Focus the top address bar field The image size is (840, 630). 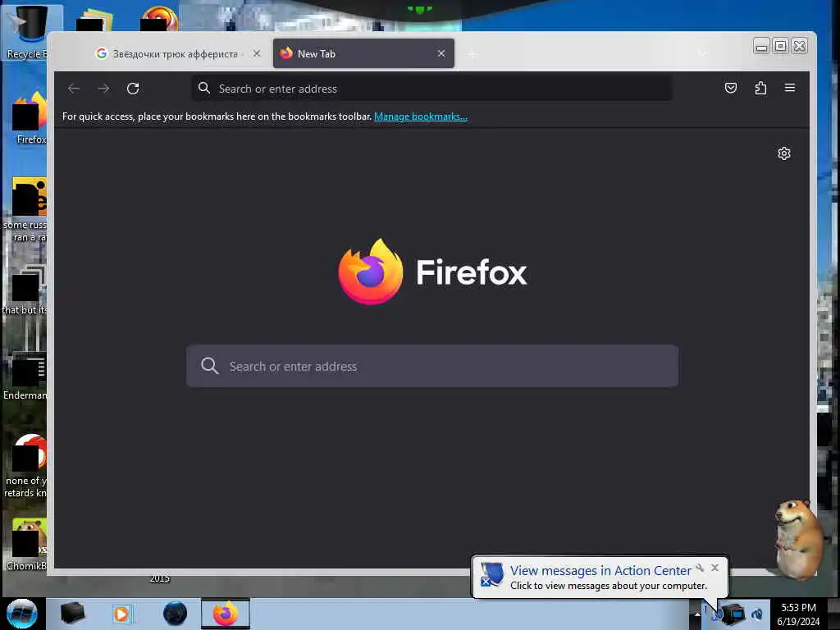click(431, 88)
